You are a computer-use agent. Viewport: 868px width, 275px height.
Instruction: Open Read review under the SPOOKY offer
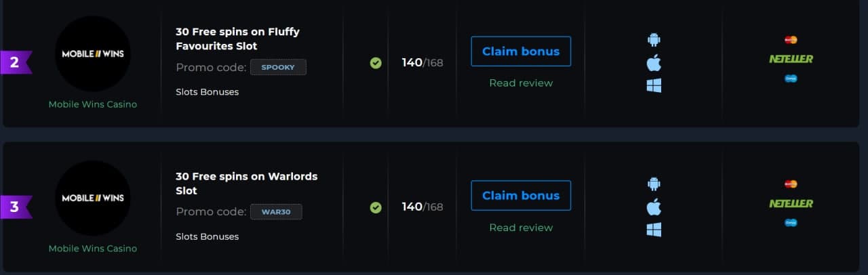click(521, 83)
